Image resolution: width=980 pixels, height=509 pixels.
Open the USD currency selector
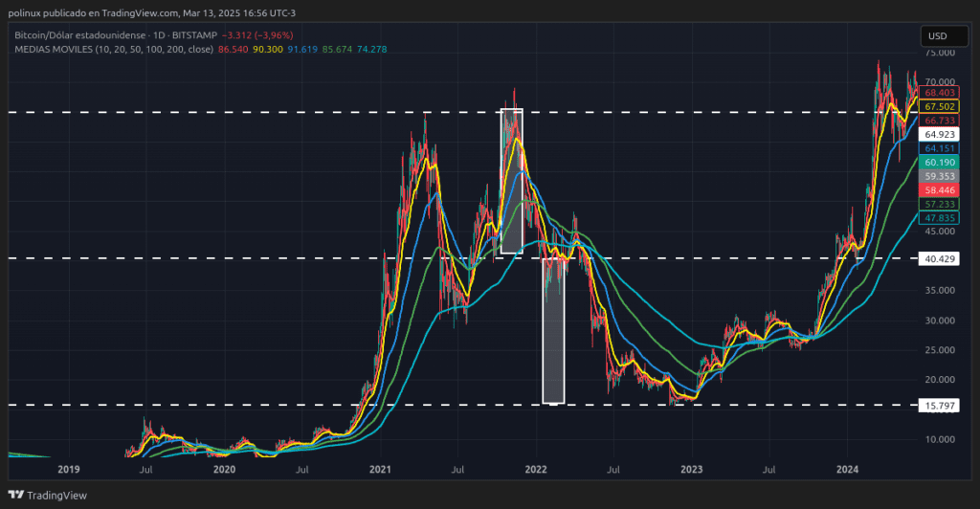(x=937, y=36)
